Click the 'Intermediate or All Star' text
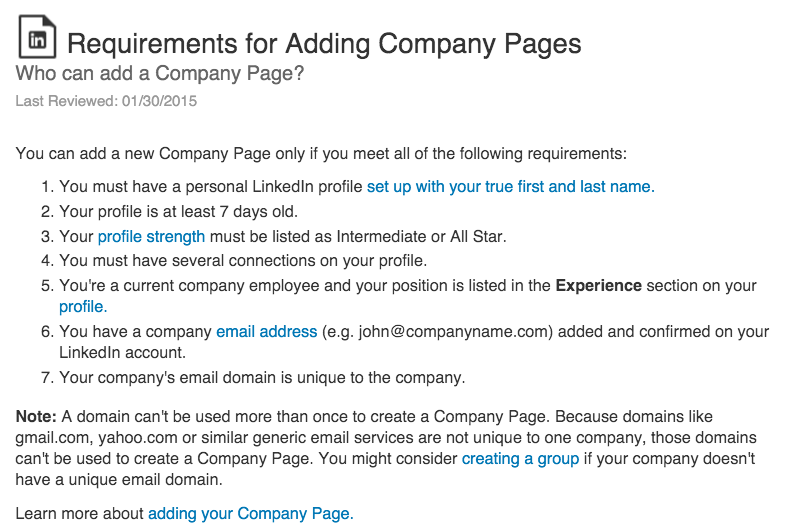 (419, 237)
